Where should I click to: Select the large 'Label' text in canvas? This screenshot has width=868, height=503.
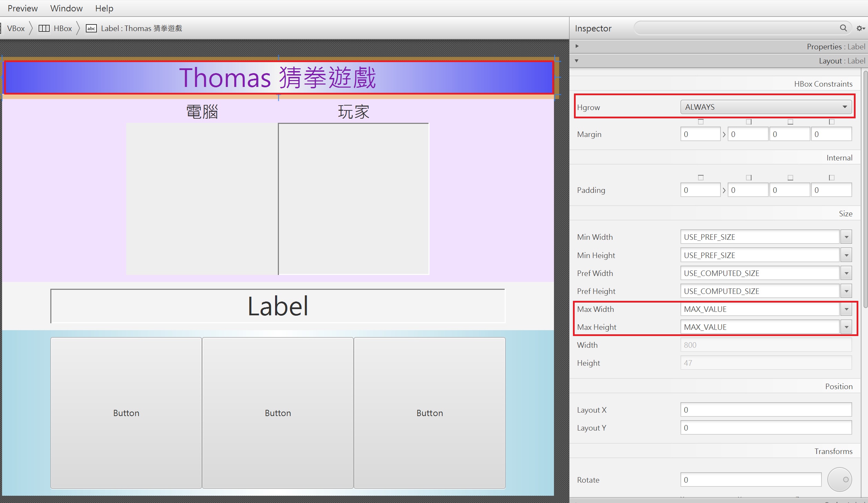click(x=278, y=306)
